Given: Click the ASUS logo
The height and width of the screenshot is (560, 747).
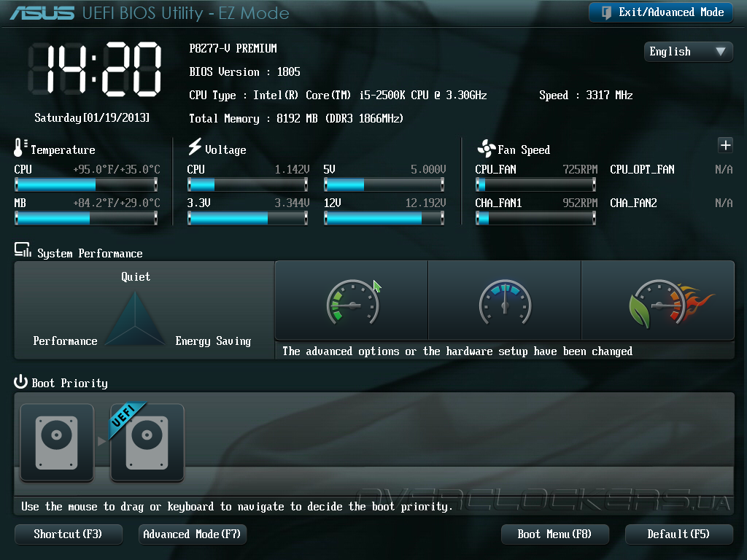Looking at the screenshot, I should tap(42, 13).
